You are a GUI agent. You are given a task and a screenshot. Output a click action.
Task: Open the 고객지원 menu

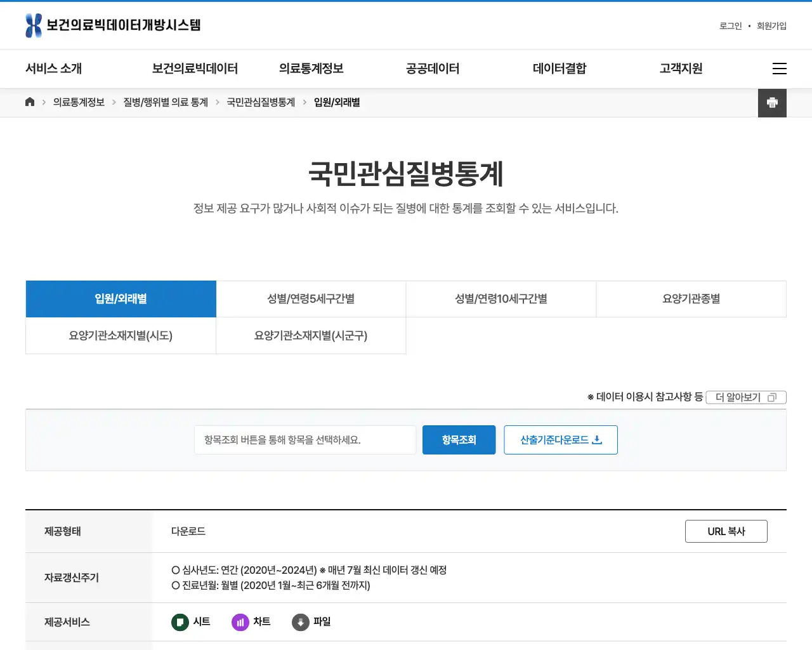pyautogui.click(x=681, y=69)
